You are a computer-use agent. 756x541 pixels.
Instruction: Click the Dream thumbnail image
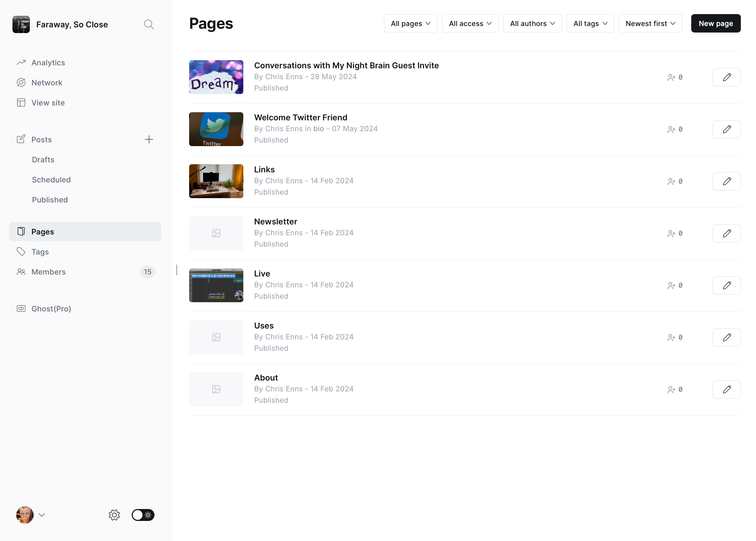click(x=216, y=77)
